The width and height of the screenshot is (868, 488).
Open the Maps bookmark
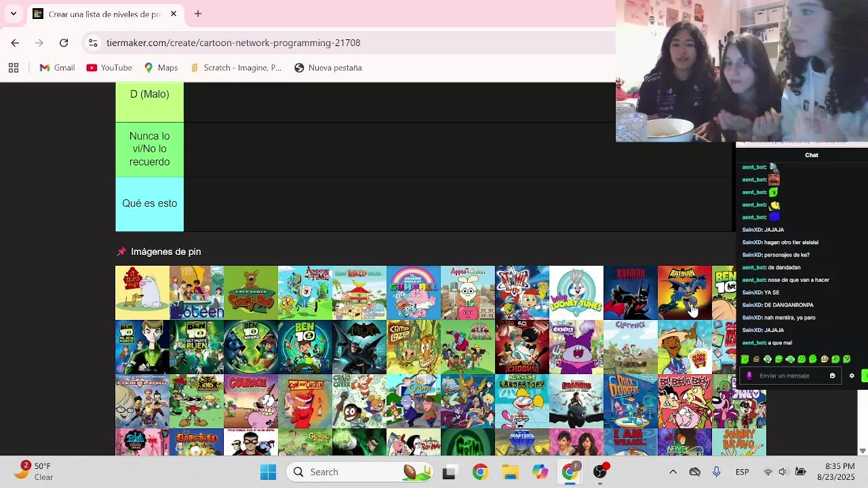(161, 68)
